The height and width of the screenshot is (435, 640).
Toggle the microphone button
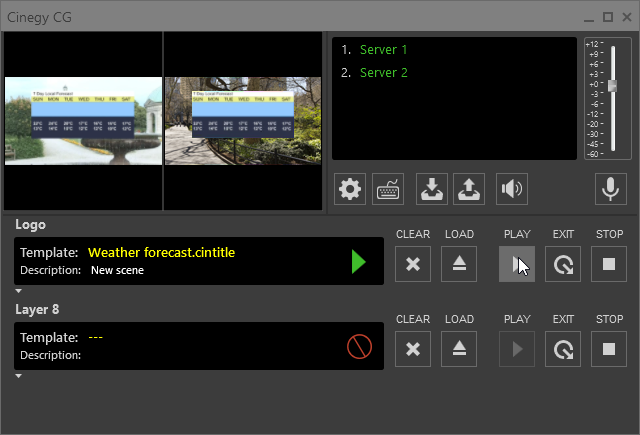click(x=608, y=189)
